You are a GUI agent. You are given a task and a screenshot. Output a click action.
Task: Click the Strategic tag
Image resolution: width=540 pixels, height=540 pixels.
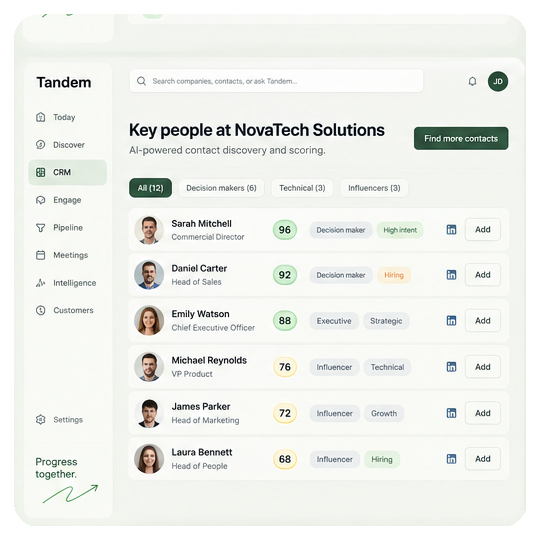(386, 321)
